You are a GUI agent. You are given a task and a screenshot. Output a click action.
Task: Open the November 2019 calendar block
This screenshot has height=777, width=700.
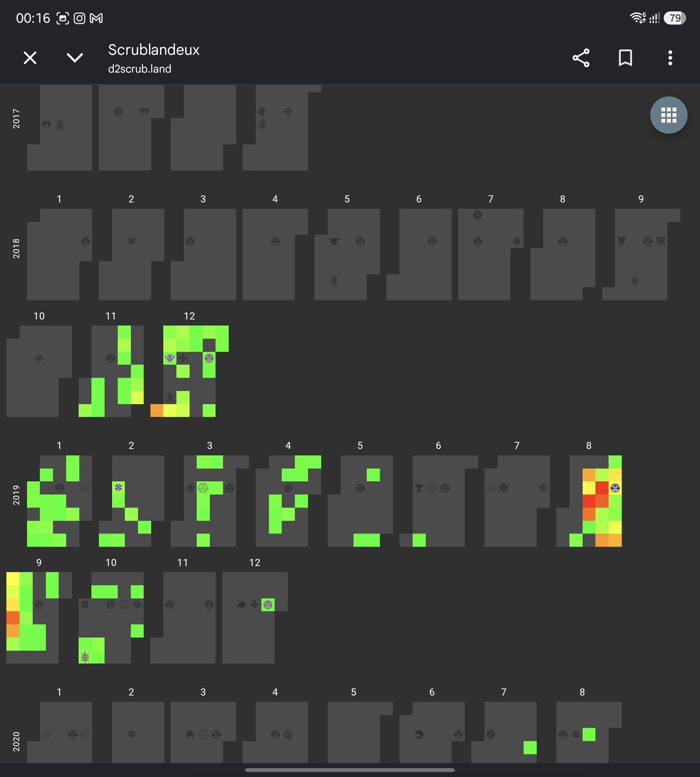click(x=183, y=618)
